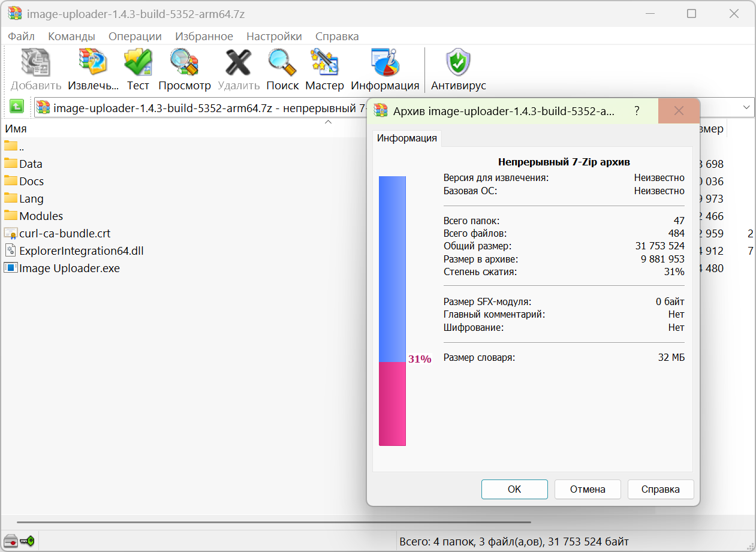Screen dimensions: 756x552
Task: Click the Всего папок value 47
Action: pos(679,221)
